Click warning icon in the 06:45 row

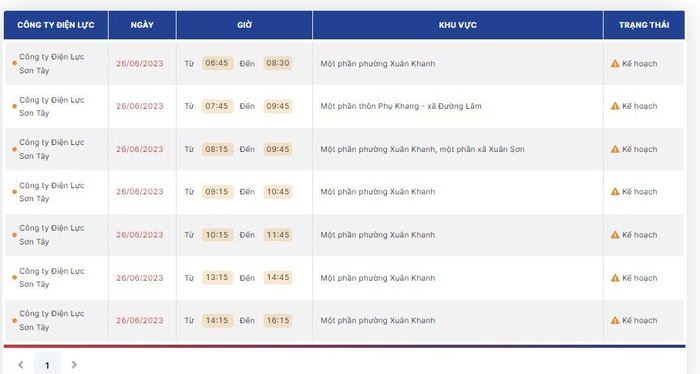coord(615,63)
